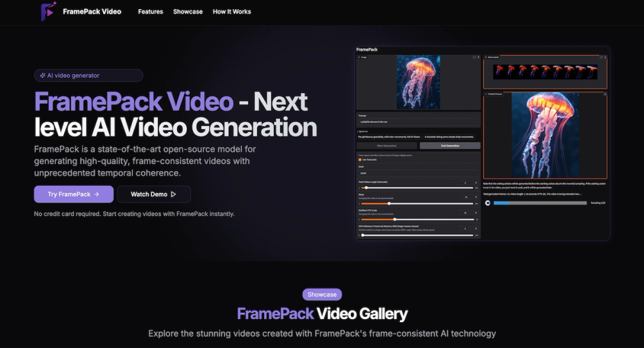
Task: Toggle the Use TeaCache checkbox
Action: 360,160
